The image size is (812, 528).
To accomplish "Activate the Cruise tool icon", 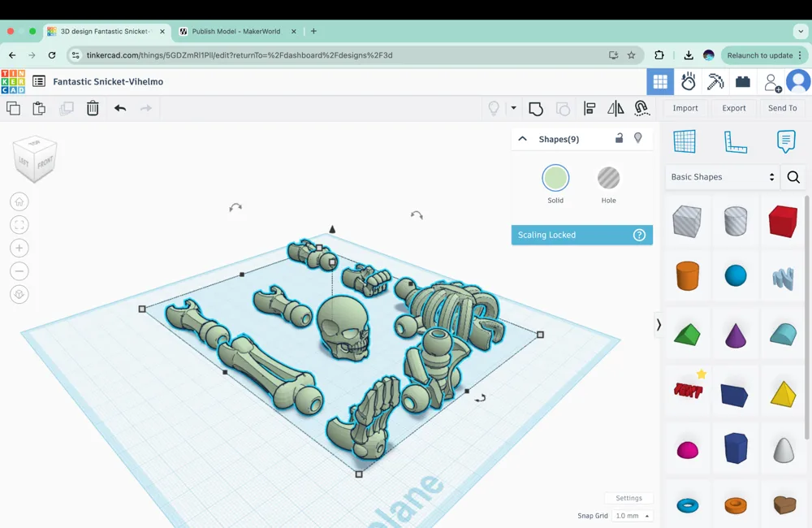I will click(641, 108).
